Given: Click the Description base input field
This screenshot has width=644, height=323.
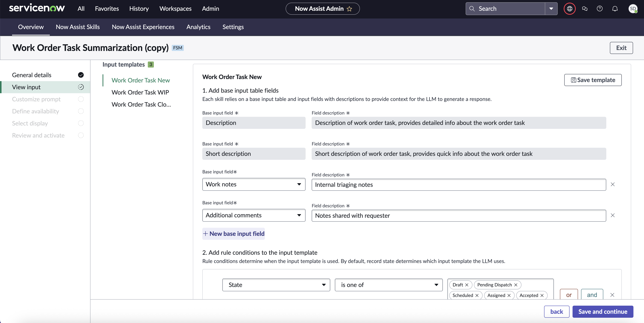Looking at the screenshot, I should click(254, 123).
